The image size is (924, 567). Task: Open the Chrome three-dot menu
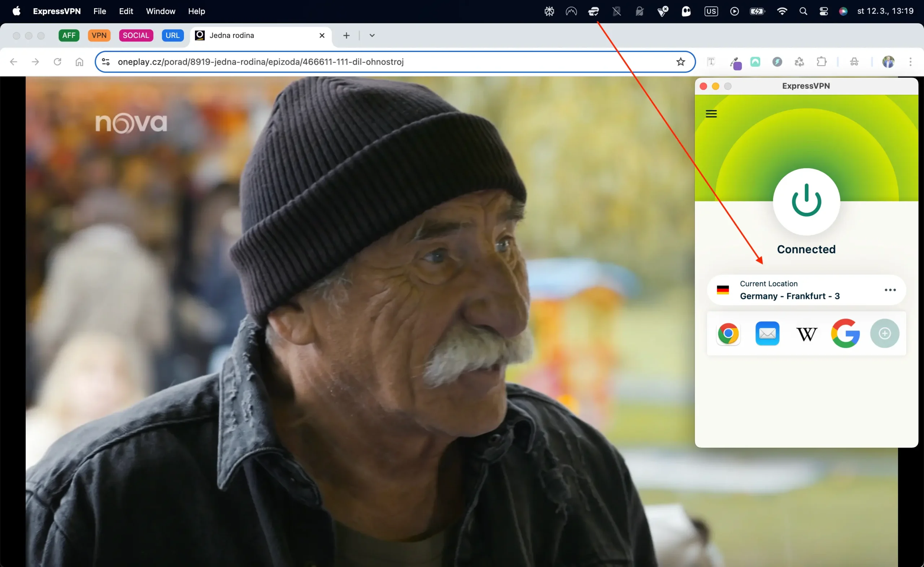(x=910, y=62)
